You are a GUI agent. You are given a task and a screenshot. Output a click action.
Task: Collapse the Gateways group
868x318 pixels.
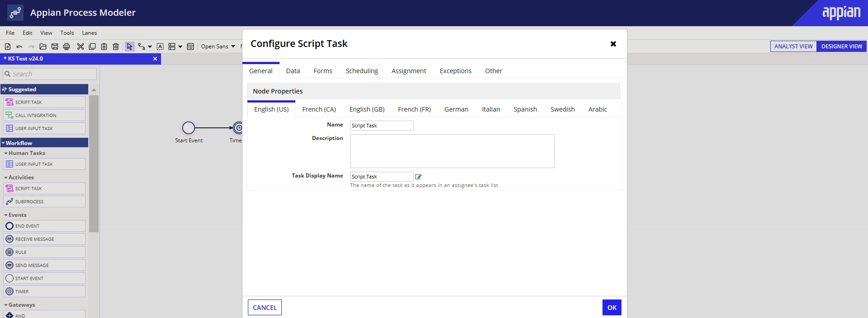[19, 305]
